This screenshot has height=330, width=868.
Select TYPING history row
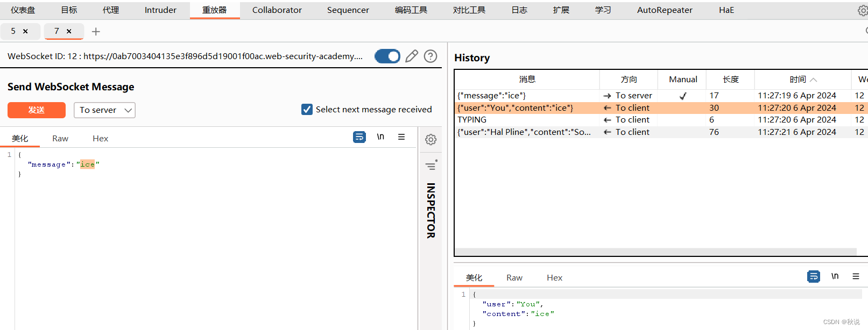pyautogui.click(x=661, y=120)
